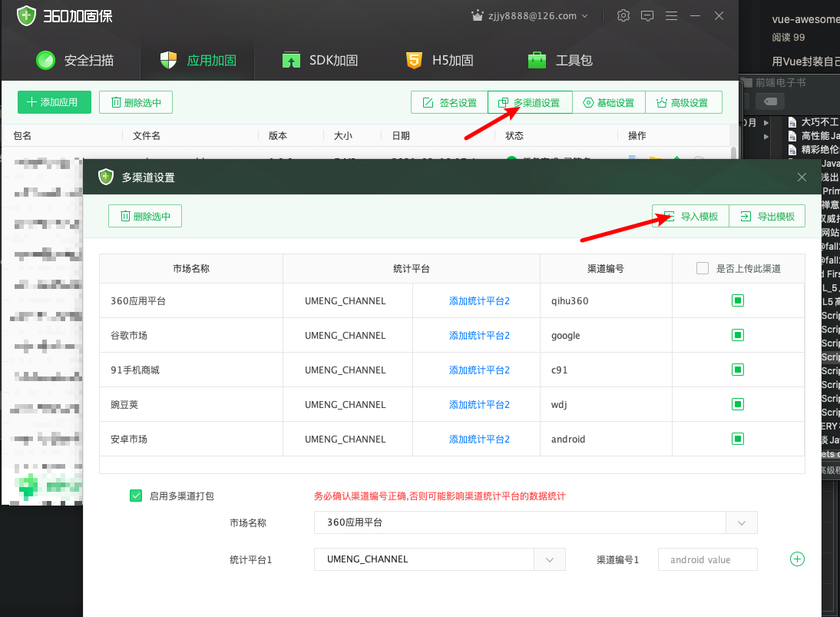Open 高性能 file in background window
The height and width of the screenshot is (617, 840).
point(813,136)
